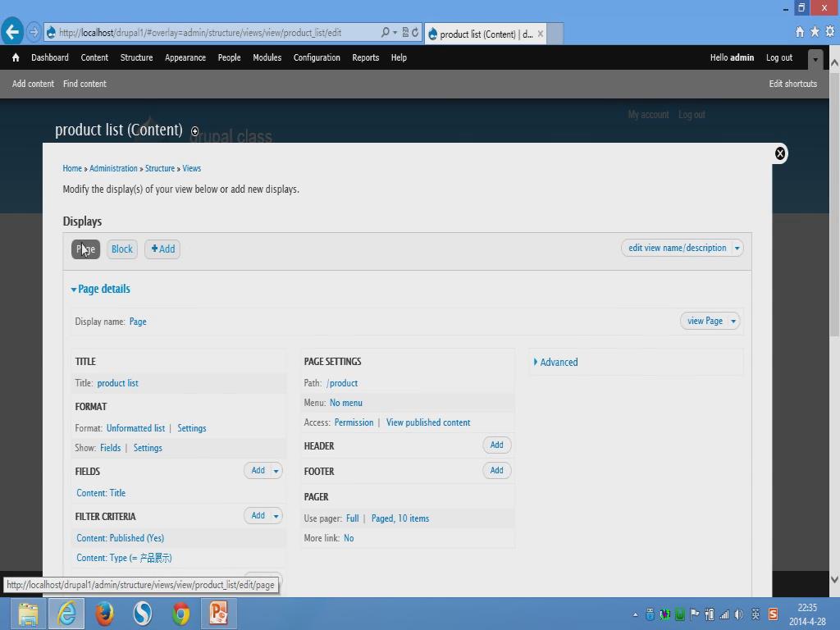The image size is (840, 630).
Task: Select the Page display tab
Action: point(85,249)
